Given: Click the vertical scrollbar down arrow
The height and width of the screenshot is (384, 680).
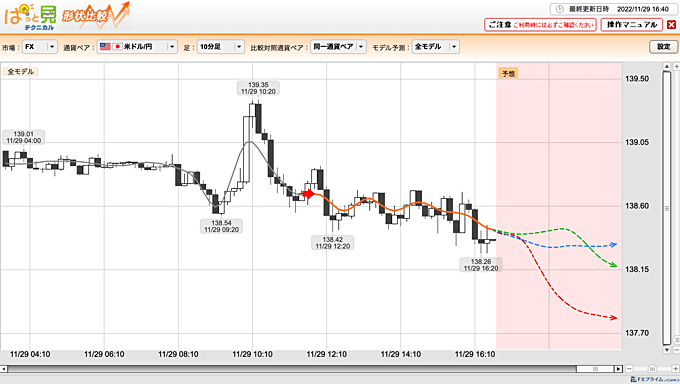Looking at the screenshot, I should click(667, 349).
